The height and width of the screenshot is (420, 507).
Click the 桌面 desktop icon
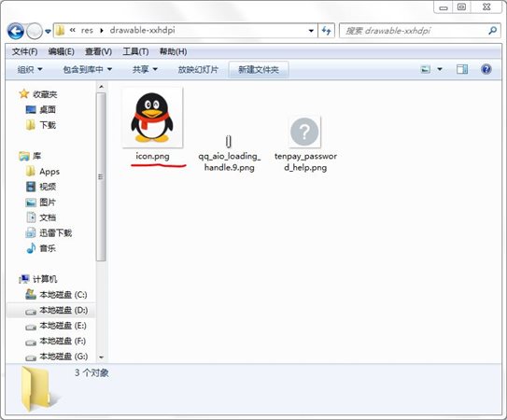[x=31, y=110]
